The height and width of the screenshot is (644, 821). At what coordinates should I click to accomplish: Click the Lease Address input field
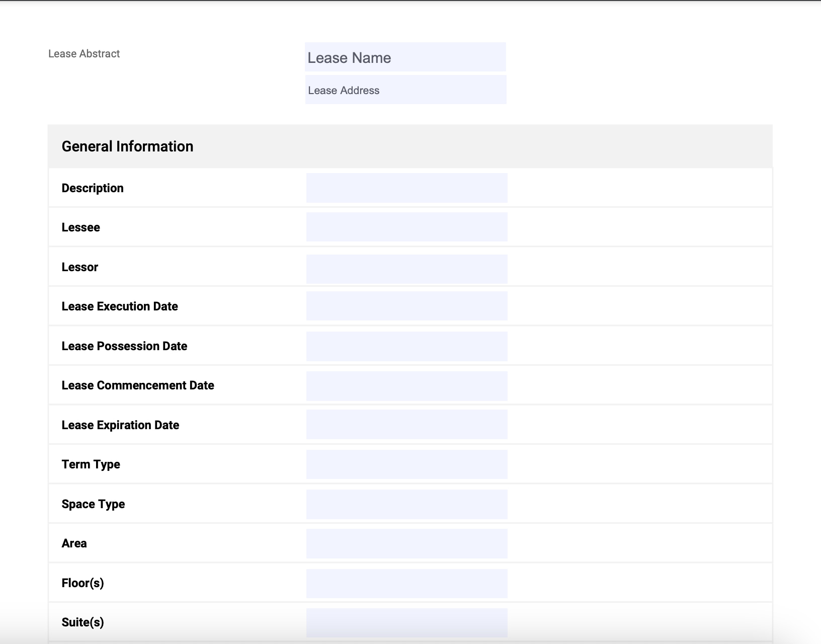pyautogui.click(x=405, y=90)
